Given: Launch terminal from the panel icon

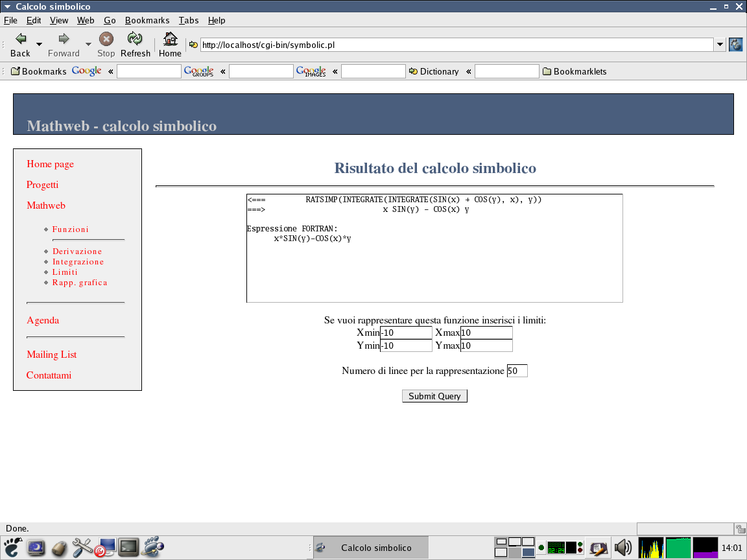Looking at the screenshot, I should (128, 548).
